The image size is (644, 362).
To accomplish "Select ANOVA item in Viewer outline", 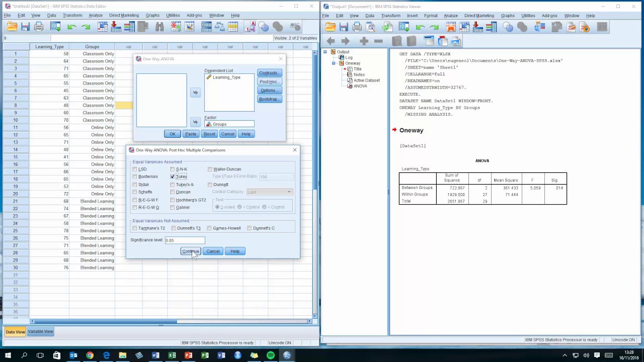I will tap(360, 86).
